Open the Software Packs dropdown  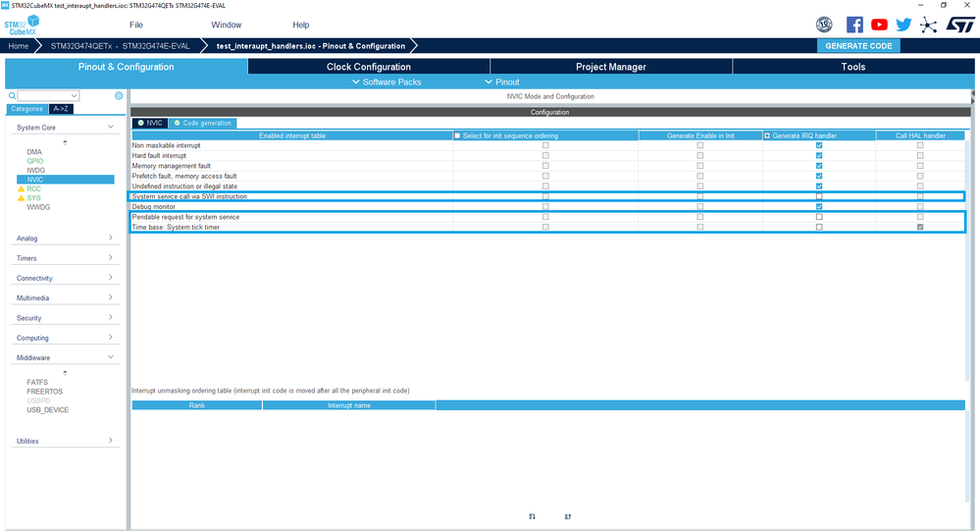(x=387, y=81)
